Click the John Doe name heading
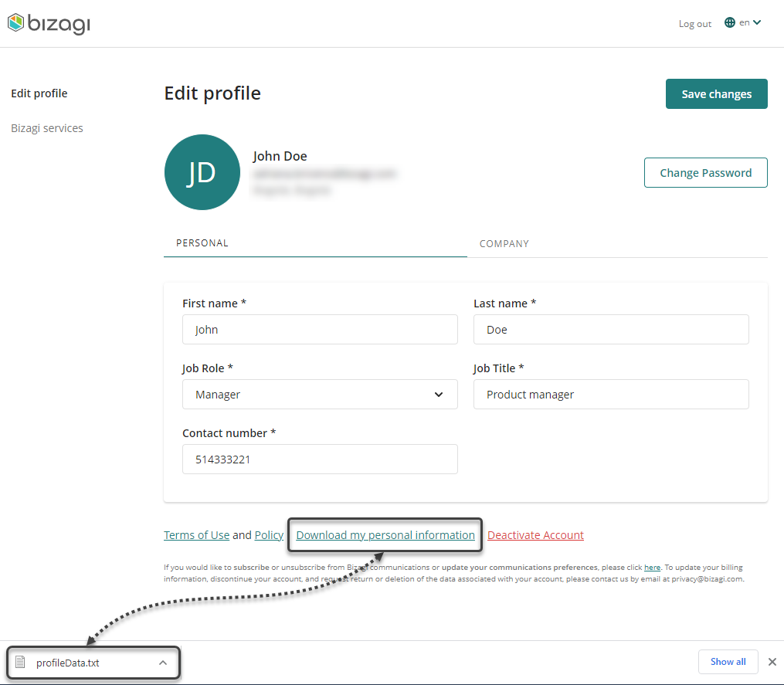Image resolution: width=784 pixels, height=685 pixels. 280,157
